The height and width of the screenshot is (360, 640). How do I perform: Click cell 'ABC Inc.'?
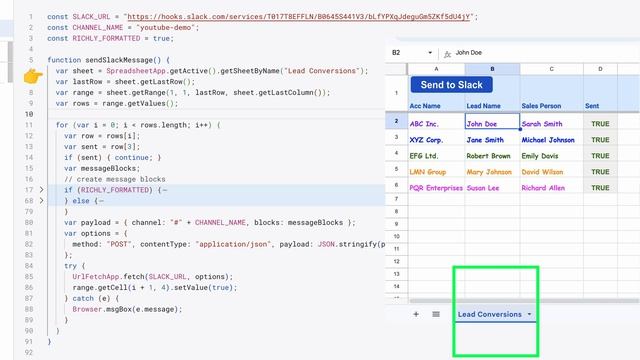click(436, 121)
